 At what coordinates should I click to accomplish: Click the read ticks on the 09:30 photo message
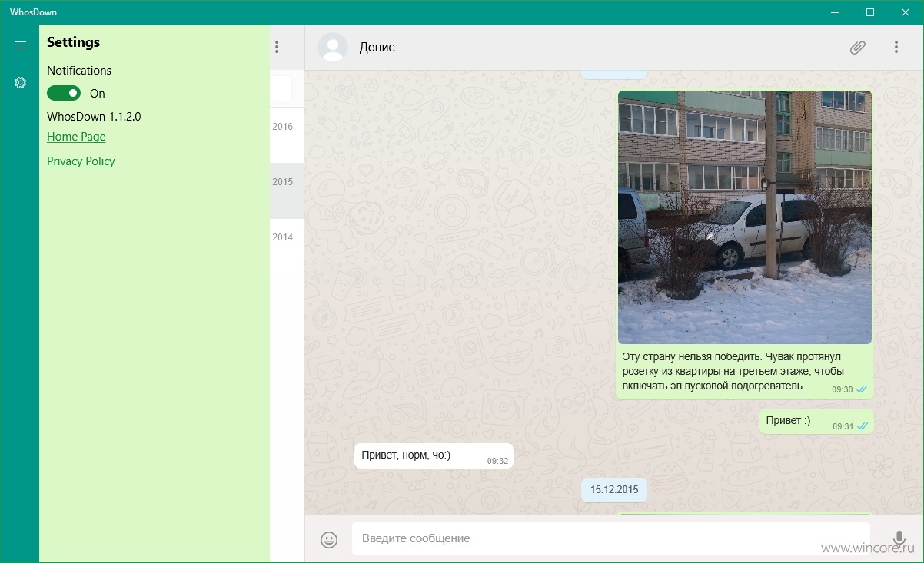tap(863, 389)
